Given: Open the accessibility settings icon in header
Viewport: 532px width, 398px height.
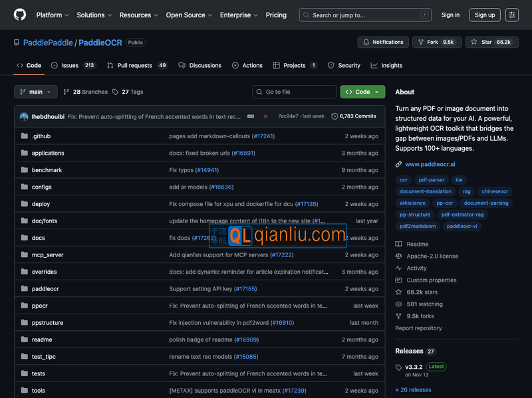Looking at the screenshot, I should (511, 15).
